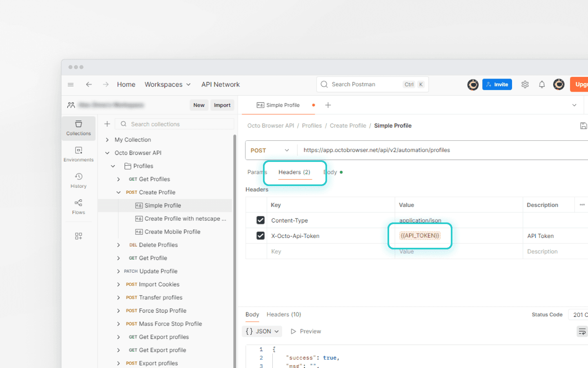Click the save request icon
This screenshot has height=368, width=588.
pos(584,126)
